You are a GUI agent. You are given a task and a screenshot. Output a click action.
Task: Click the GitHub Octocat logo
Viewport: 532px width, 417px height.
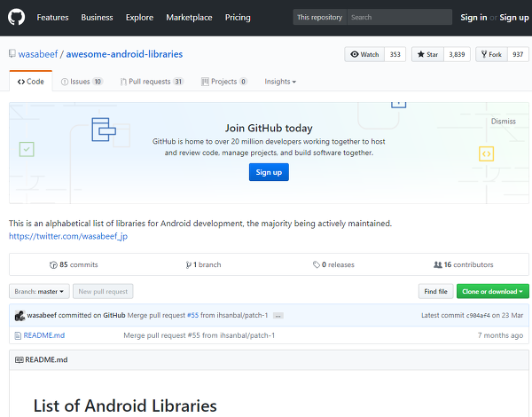point(16,18)
